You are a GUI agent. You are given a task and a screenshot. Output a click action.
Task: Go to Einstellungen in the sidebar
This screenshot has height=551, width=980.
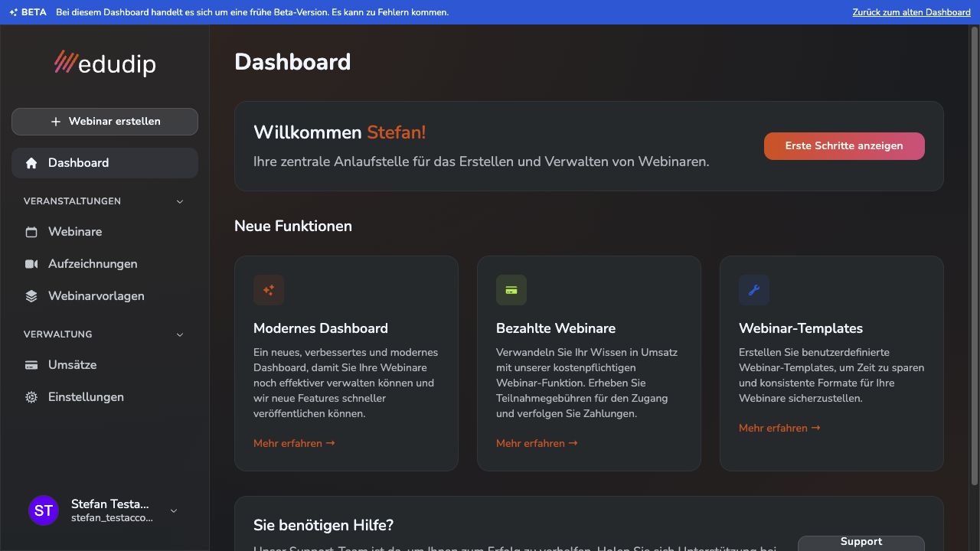[105, 397]
